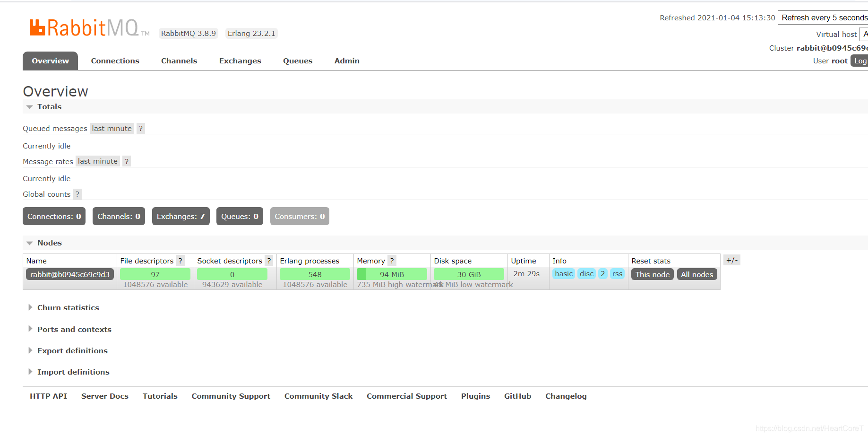This screenshot has height=437, width=868.
Task: Open the Community Support link
Action: pyautogui.click(x=231, y=396)
